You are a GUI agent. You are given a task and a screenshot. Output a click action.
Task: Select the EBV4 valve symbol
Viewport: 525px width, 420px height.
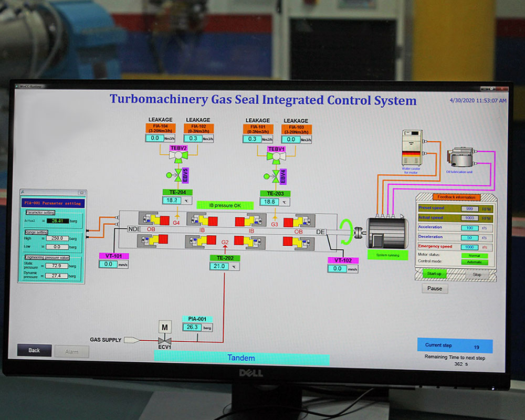[x=276, y=176]
